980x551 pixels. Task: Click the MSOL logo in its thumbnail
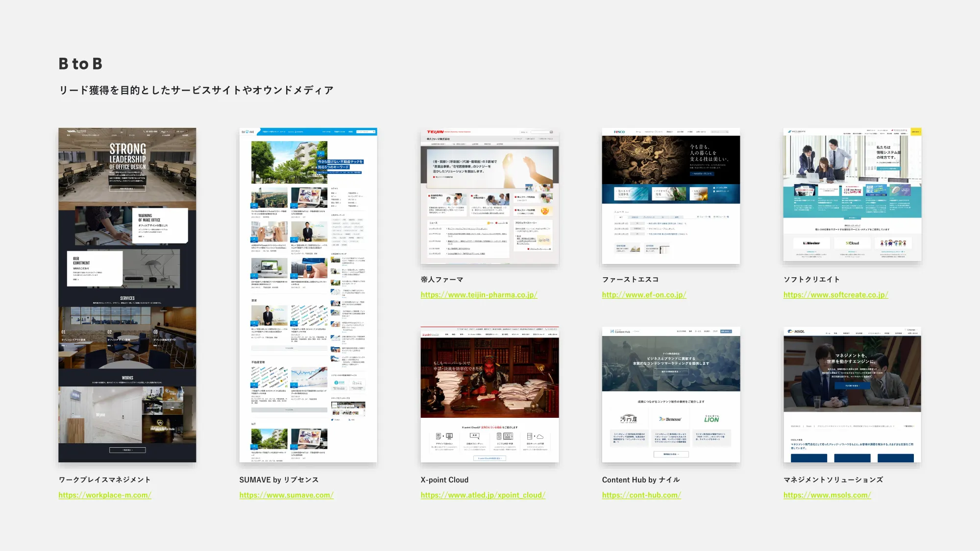[796, 332]
